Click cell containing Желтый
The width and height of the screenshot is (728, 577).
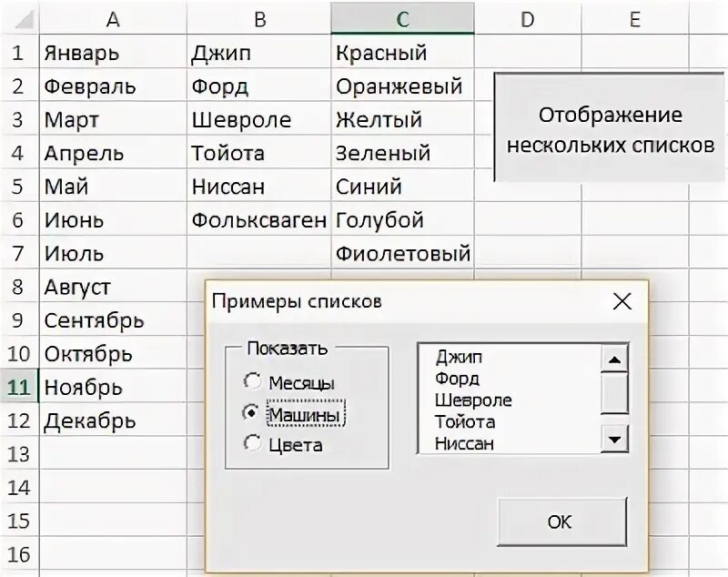pos(402,119)
